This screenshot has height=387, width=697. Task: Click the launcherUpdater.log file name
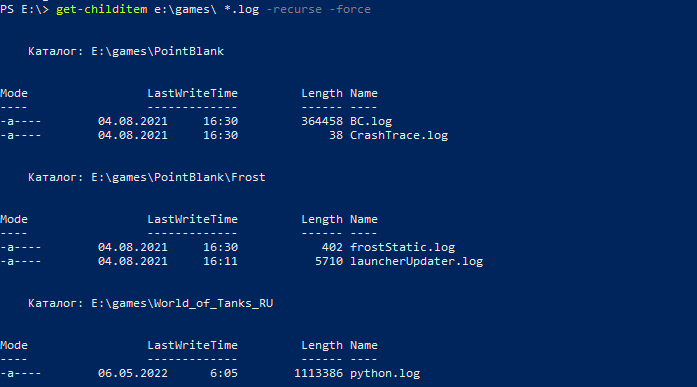417,262
